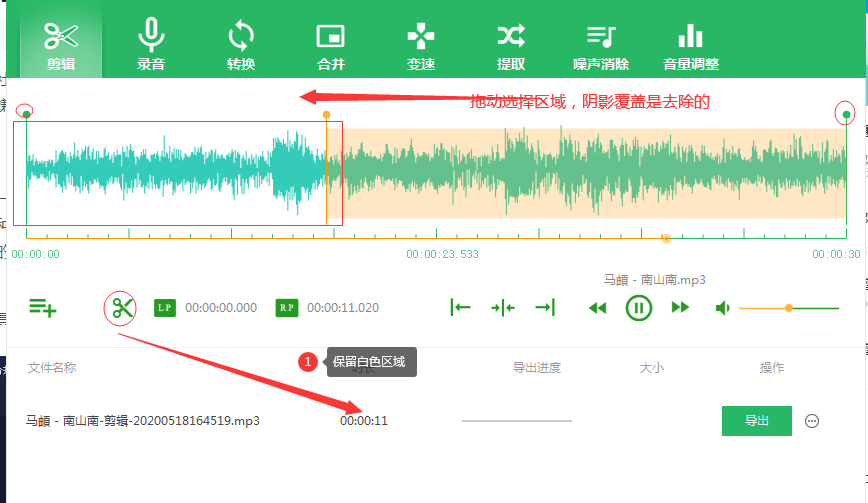
Task: Click the add-file list icon
Action: (43, 308)
